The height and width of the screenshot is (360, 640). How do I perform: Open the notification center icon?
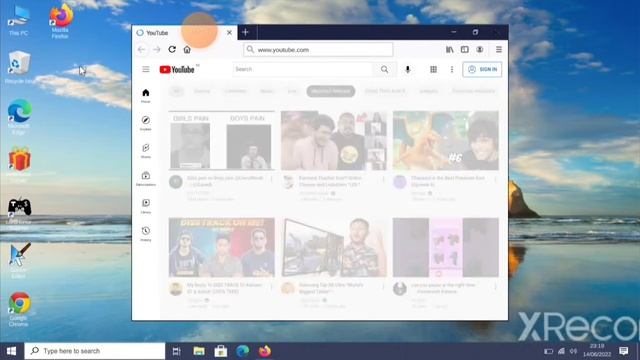(624, 351)
